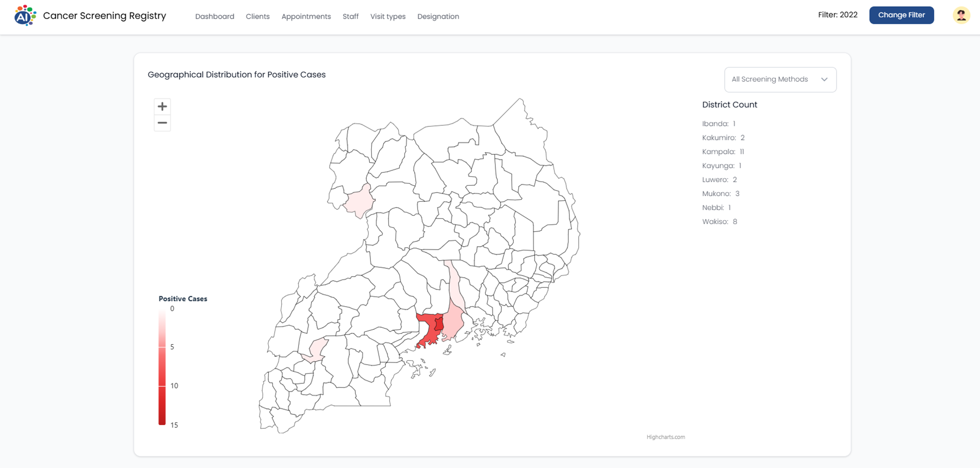Open the user profile avatar
Image resolution: width=980 pixels, height=468 pixels.
[x=960, y=15]
